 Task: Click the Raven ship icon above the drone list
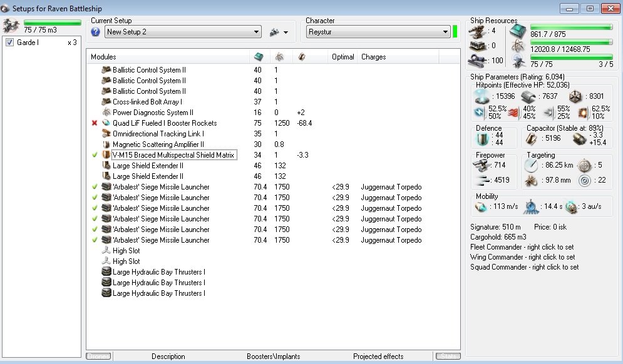(x=11, y=26)
